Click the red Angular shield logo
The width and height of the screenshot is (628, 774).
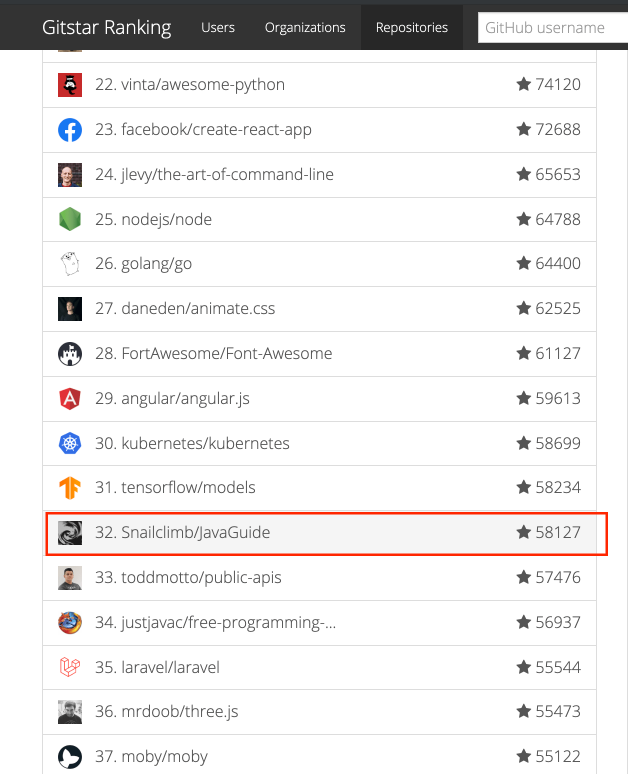[70, 398]
